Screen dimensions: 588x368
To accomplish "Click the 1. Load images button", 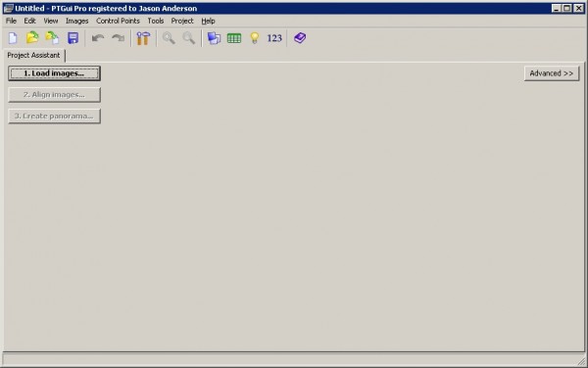I will [x=54, y=73].
